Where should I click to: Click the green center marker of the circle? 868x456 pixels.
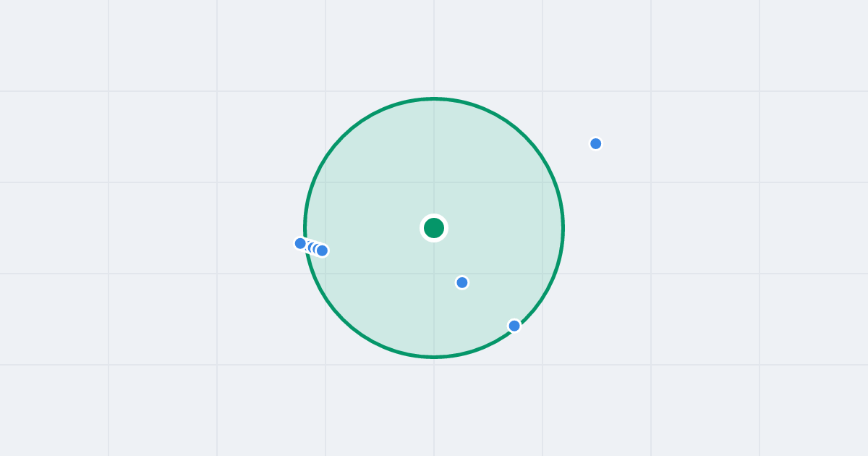[434, 228]
